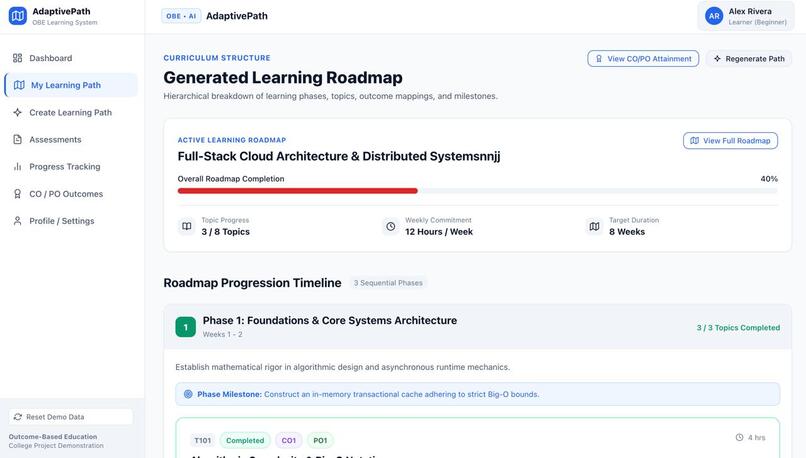
Task: Click the Create Learning Path sparkle icon
Action: click(x=17, y=113)
